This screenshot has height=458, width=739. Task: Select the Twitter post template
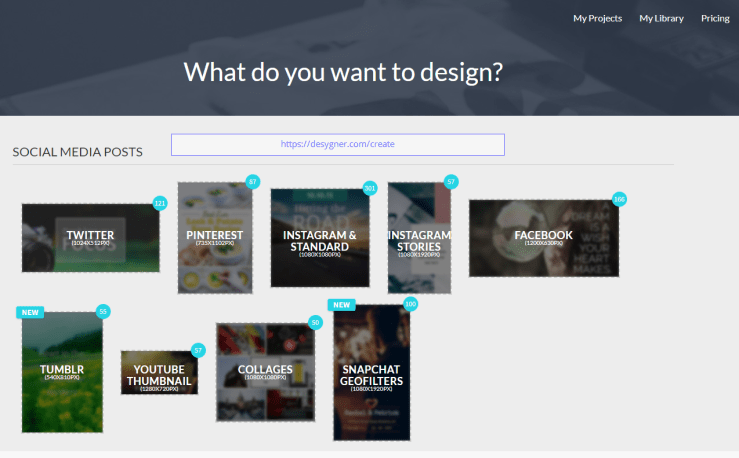(x=90, y=238)
